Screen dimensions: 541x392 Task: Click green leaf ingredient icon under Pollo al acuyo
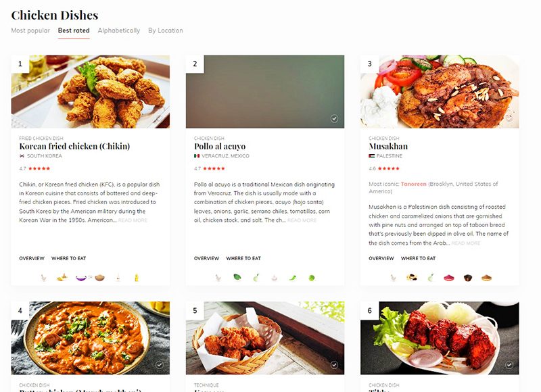[237, 277]
